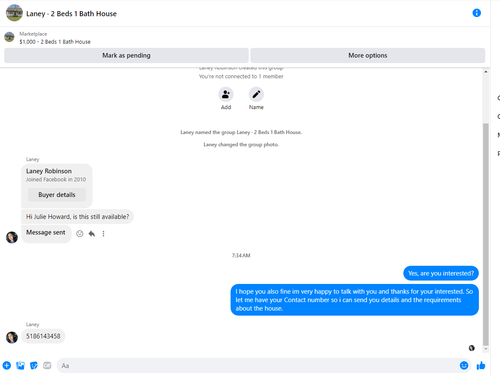The width and height of the screenshot is (500, 377).
Task: Open the Marketplace listing thumbnail
Action: [9, 37]
